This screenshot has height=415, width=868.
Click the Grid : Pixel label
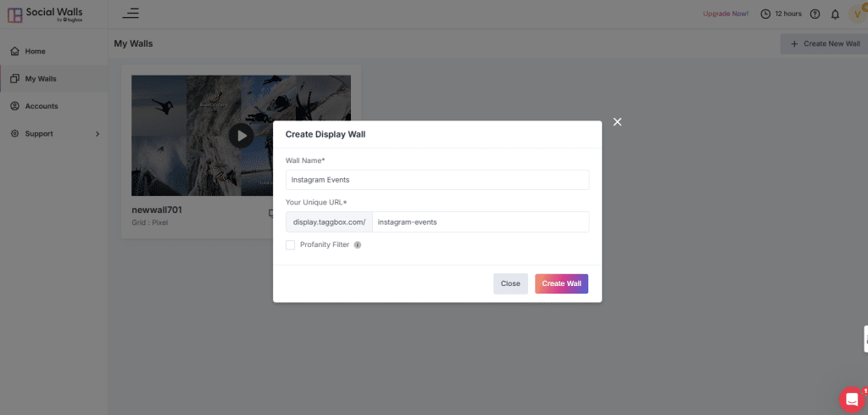(x=149, y=222)
